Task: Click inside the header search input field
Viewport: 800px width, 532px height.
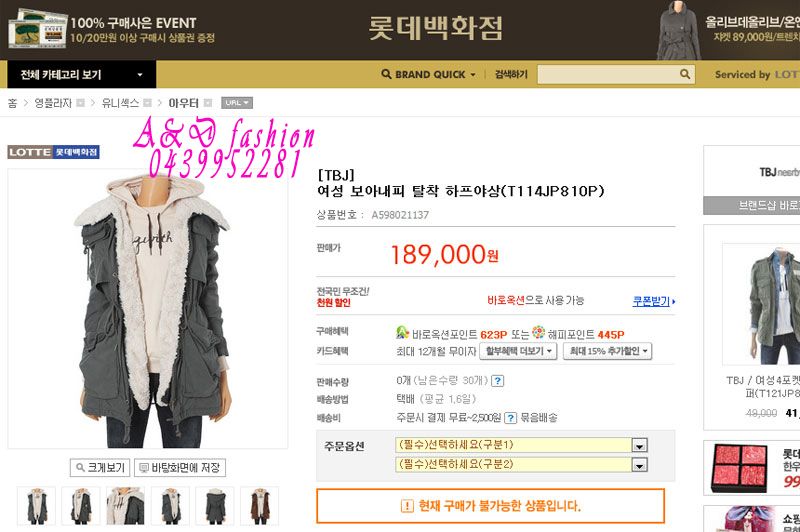Action: 608,74
